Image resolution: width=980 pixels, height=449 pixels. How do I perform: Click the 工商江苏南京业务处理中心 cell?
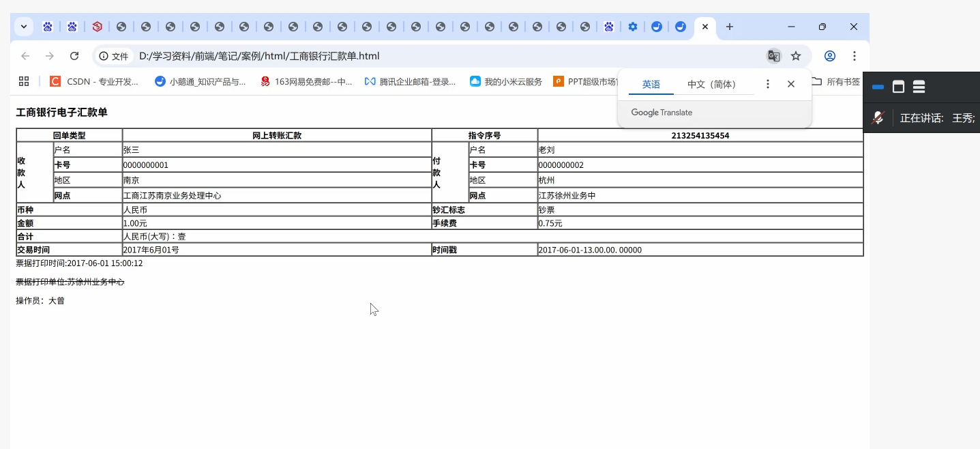point(277,195)
